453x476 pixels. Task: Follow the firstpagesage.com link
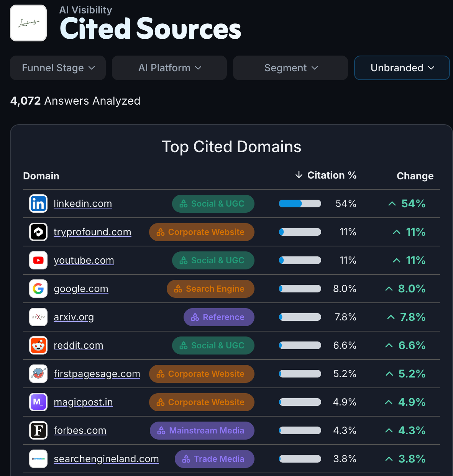point(97,374)
